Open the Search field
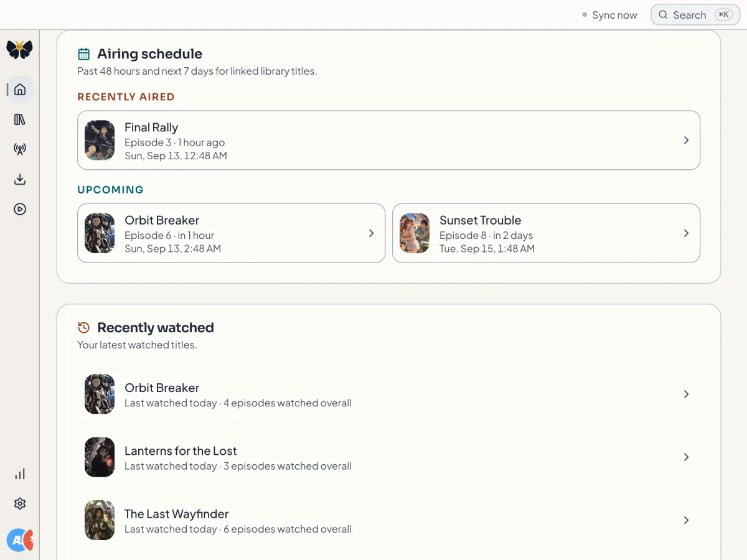This screenshot has width=747, height=560. (695, 15)
